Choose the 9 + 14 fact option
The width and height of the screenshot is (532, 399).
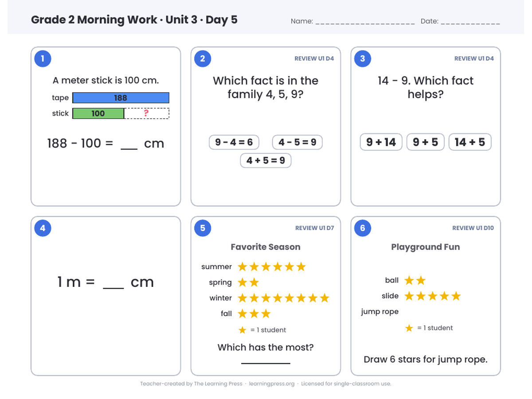[381, 142]
